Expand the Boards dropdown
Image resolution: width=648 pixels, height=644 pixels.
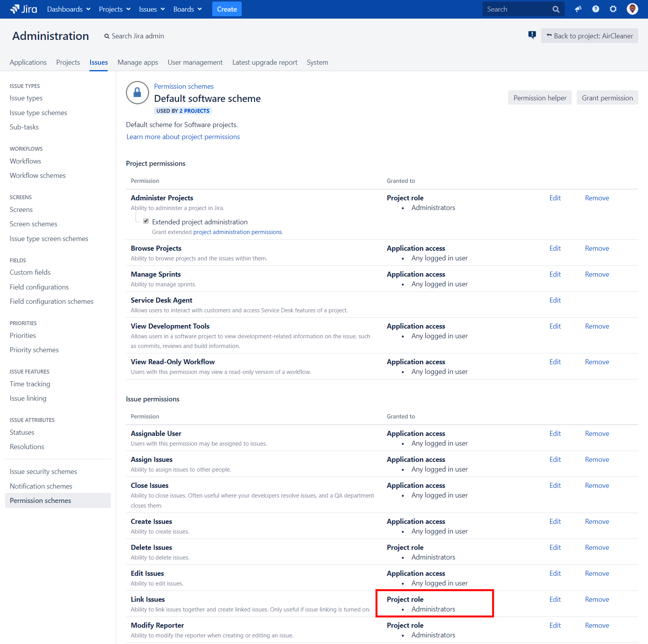point(187,9)
